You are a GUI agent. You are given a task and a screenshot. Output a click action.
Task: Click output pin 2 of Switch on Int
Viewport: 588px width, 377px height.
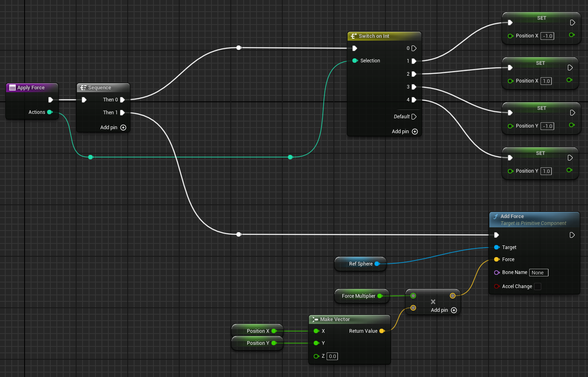tap(414, 74)
